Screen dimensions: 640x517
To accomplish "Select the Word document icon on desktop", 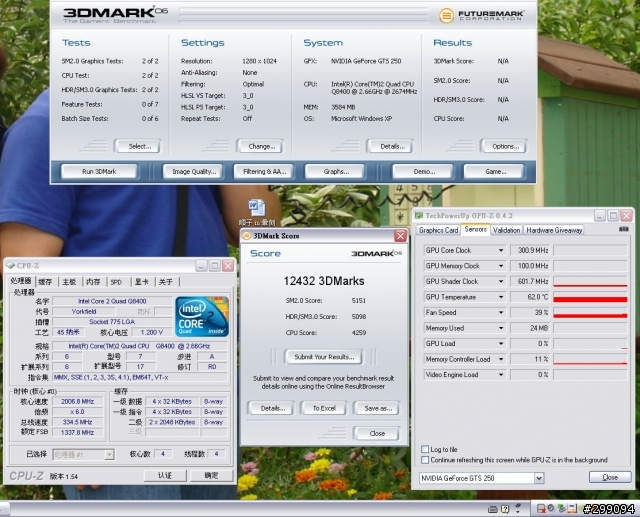I will click(x=257, y=208).
